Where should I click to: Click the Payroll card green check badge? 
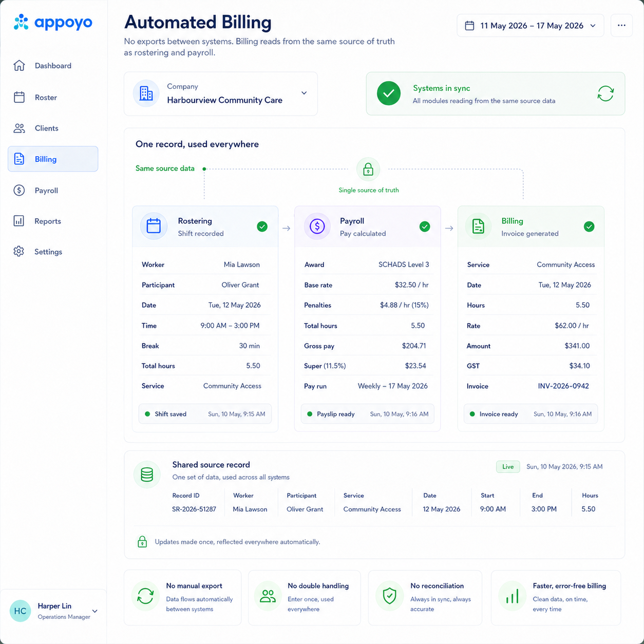click(425, 226)
